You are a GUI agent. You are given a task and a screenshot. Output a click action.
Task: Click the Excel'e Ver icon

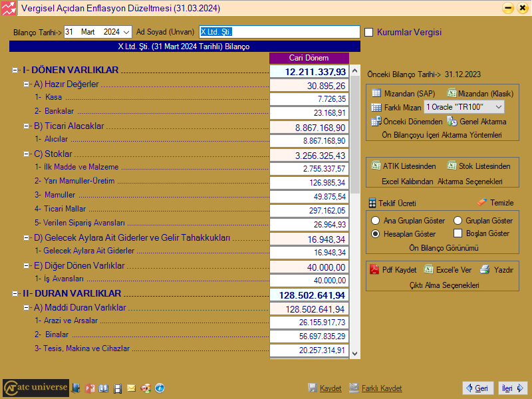428,269
